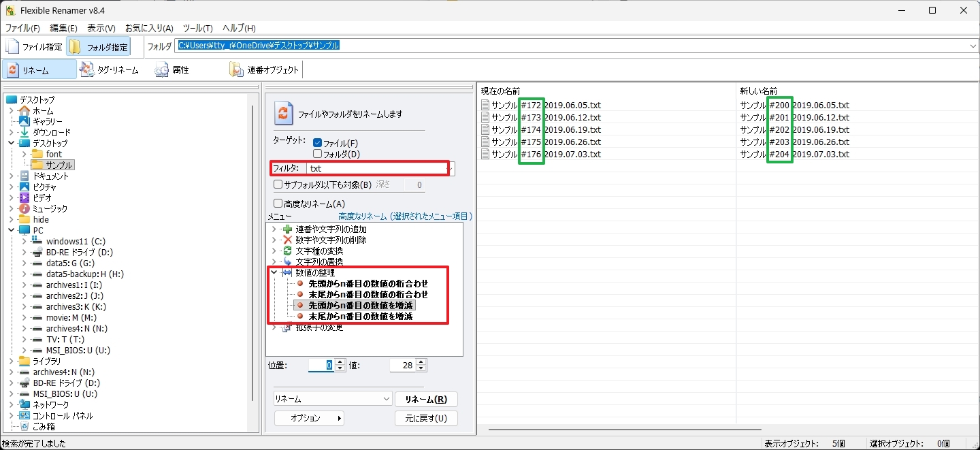Click the リネーム(R) execute button
980x450 pixels.
(426, 399)
